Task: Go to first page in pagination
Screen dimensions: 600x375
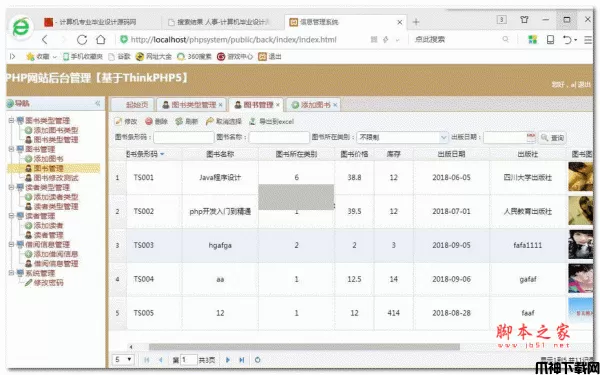Action: click(x=147, y=360)
